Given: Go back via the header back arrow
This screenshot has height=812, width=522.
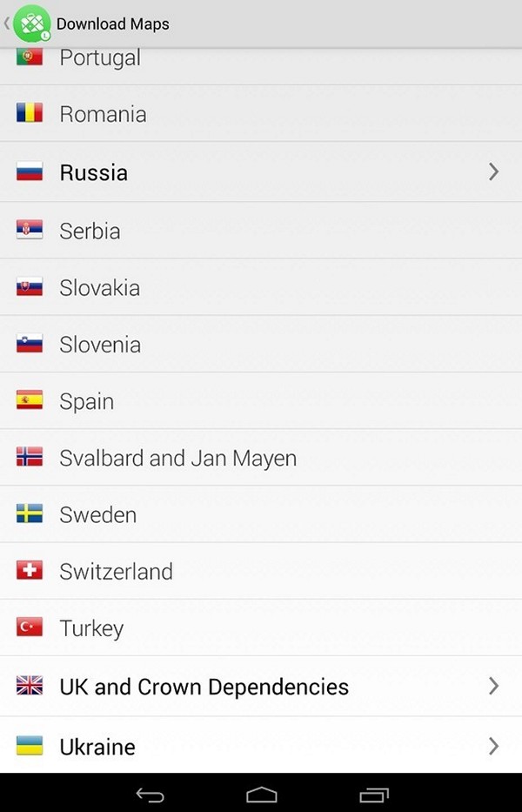Looking at the screenshot, I should pyautogui.click(x=7, y=23).
